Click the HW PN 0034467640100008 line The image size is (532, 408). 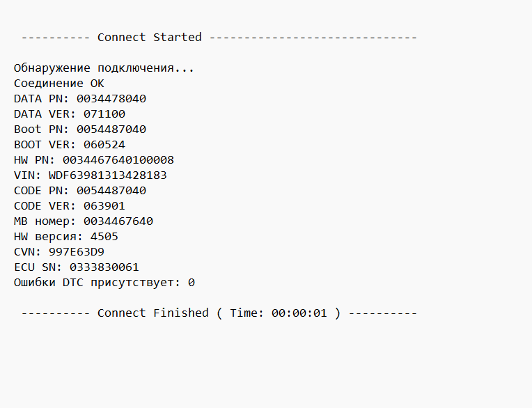pos(94,159)
